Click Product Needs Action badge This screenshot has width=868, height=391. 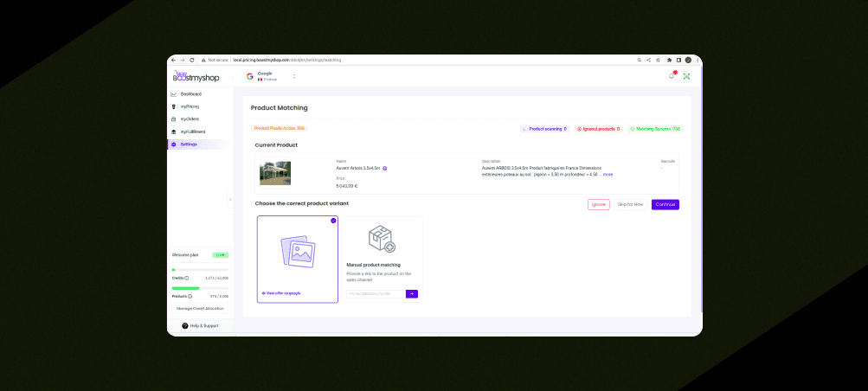[280, 128]
